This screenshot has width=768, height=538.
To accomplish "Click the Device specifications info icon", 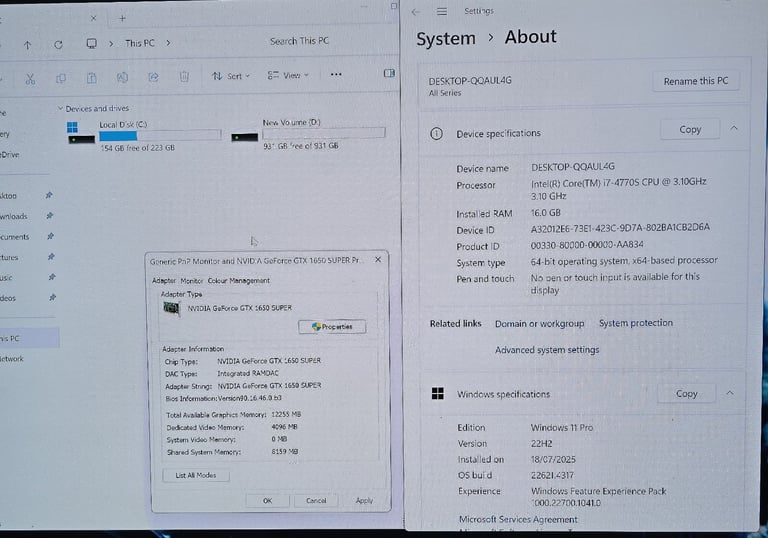I will point(436,134).
